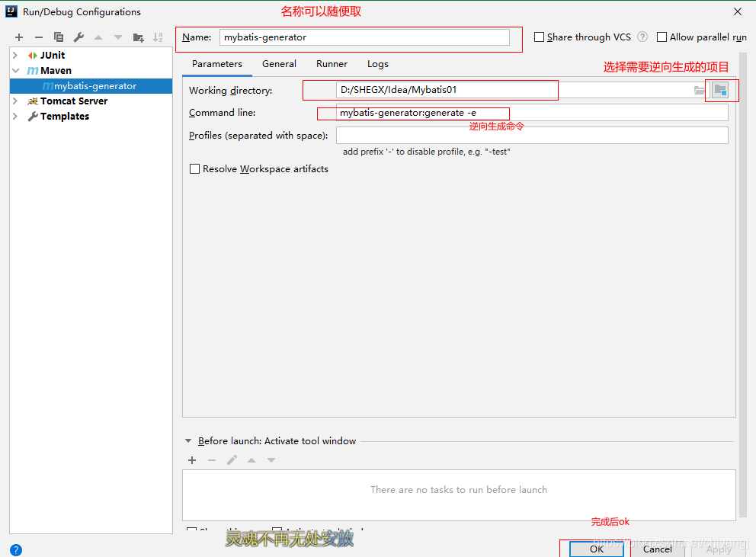Click the JUnit icon in the tree
Screen dimensions: 756x557
[33, 56]
